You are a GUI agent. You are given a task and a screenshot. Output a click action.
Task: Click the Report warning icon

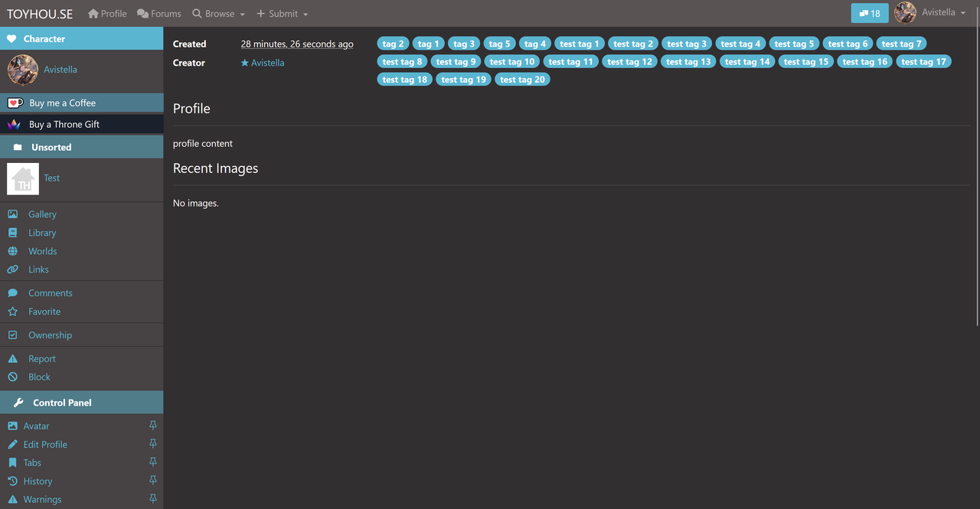[x=12, y=359]
